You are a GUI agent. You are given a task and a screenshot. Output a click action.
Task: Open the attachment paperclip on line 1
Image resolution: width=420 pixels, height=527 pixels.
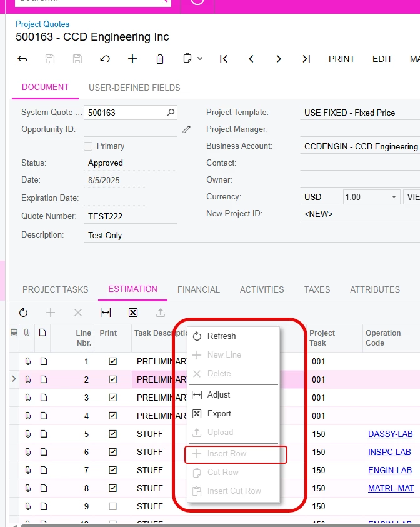click(x=28, y=361)
